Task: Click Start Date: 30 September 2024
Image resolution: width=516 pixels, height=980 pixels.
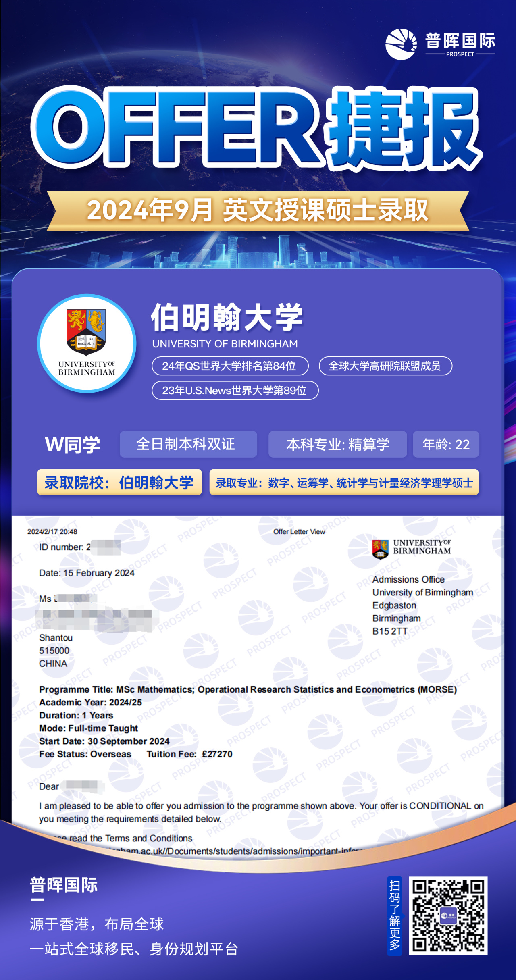Action: click(x=104, y=741)
